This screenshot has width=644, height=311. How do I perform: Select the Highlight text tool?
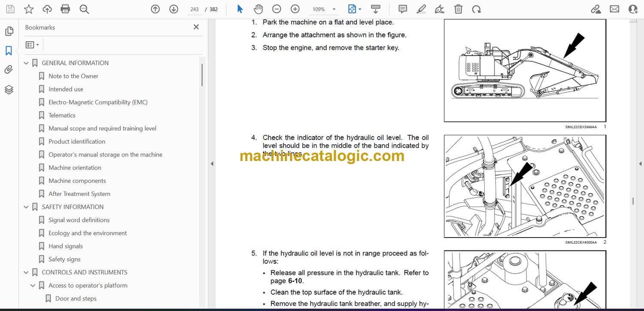(x=421, y=9)
